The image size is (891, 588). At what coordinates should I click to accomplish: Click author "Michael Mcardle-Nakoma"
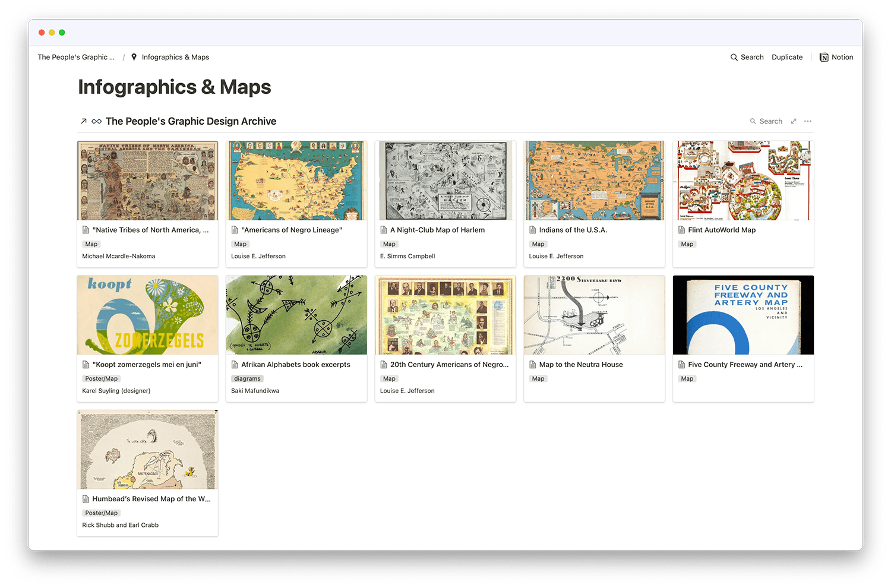coord(119,256)
